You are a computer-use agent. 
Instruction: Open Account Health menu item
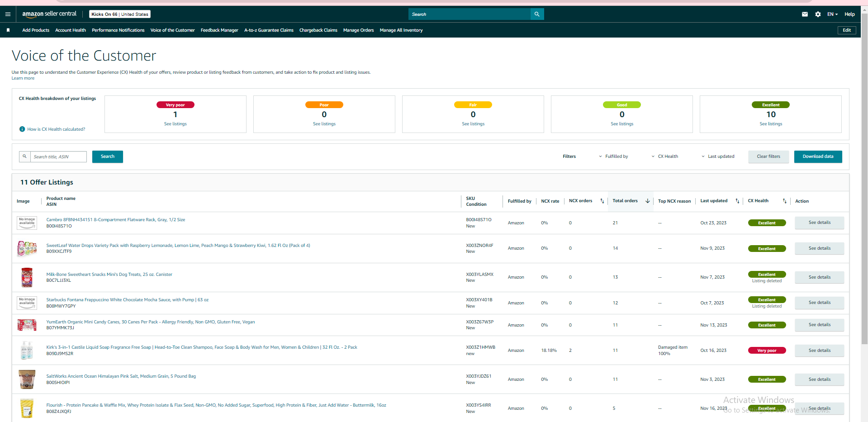(71, 30)
